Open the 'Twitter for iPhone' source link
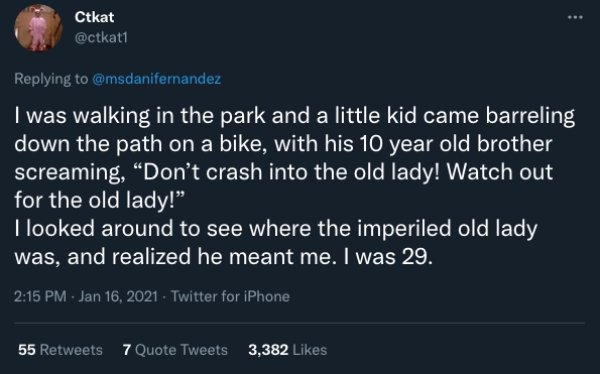Viewport: 600px width, 374px height. click(x=230, y=296)
